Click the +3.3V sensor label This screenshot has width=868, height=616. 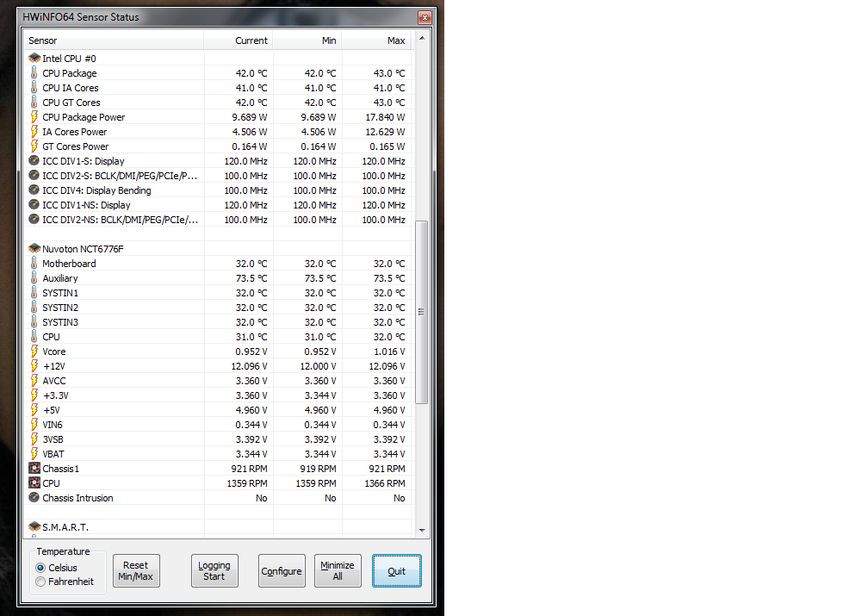coord(56,395)
